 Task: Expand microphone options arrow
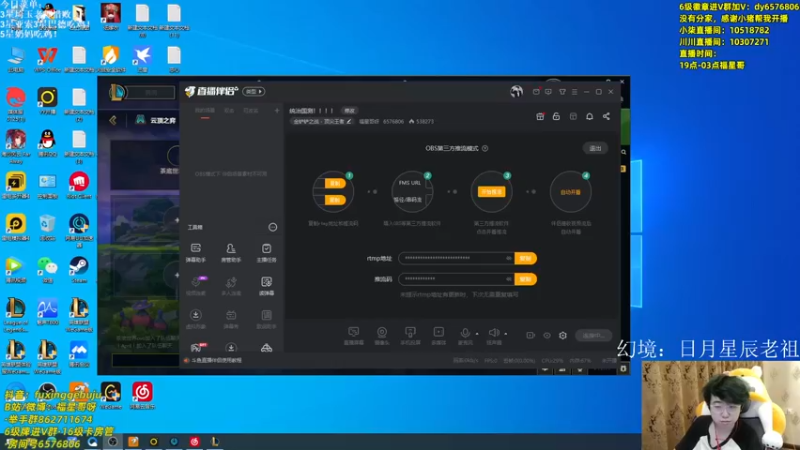pyautogui.click(x=477, y=334)
